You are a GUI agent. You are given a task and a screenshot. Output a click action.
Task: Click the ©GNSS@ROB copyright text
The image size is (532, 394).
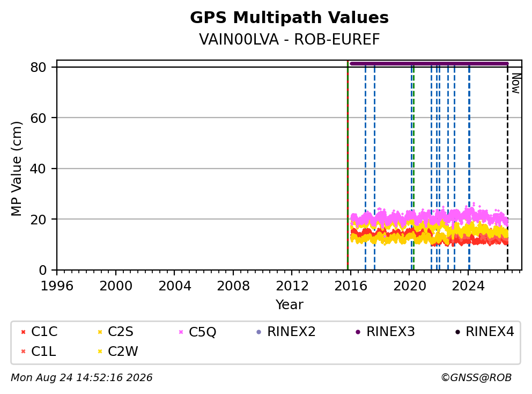(x=476, y=377)
